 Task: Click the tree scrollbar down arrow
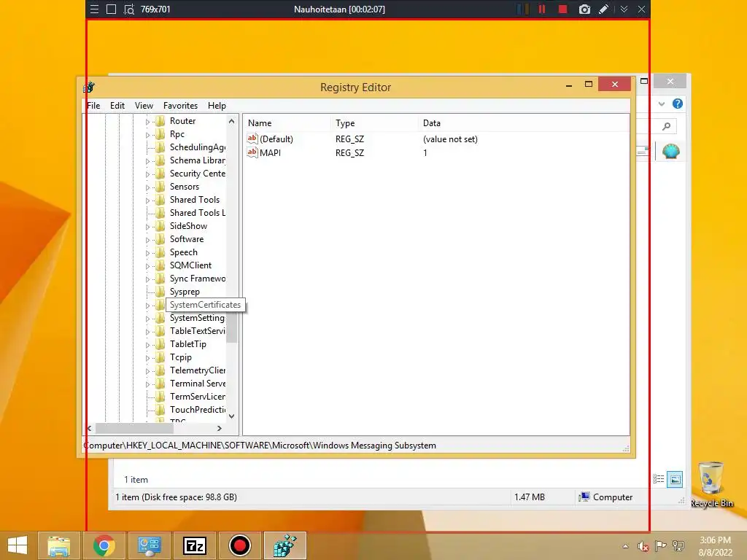pos(231,416)
